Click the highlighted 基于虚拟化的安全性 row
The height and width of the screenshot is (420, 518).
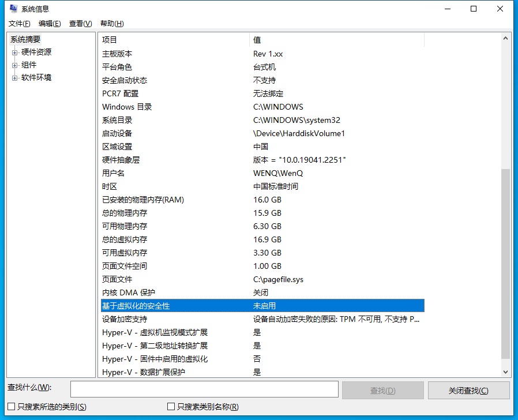pyautogui.click(x=262, y=306)
